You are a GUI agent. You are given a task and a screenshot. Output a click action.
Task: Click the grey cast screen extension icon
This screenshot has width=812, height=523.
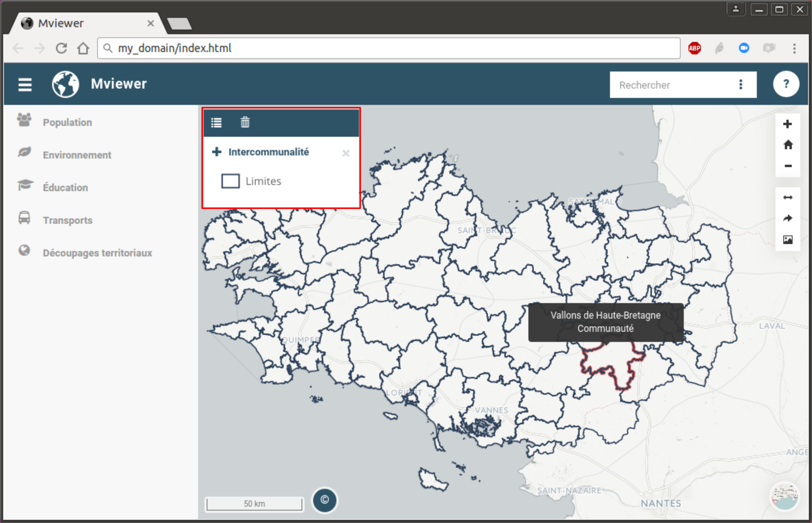(769, 48)
